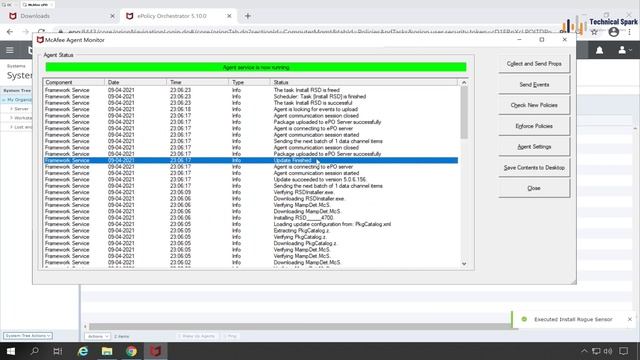Click the Send Events button
The width and height of the screenshot is (640, 360).
click(x=534, y=84)
